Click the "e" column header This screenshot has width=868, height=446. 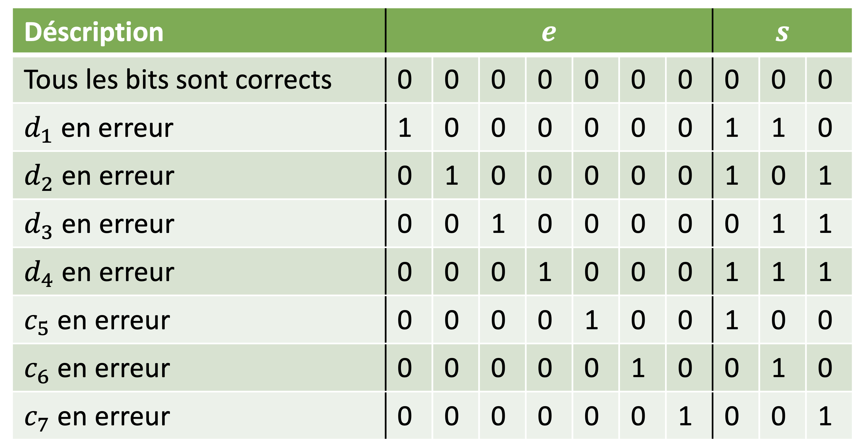pos(549,32)
